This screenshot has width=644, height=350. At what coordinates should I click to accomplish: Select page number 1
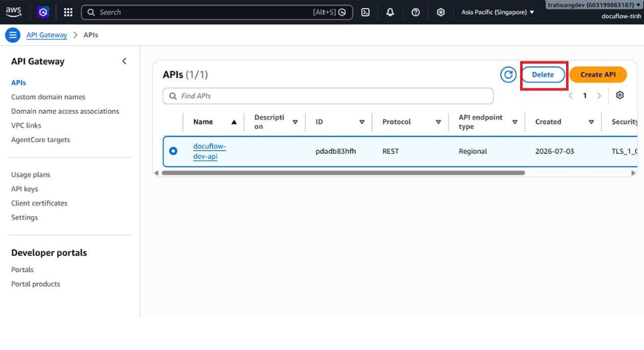click(585, 96)
